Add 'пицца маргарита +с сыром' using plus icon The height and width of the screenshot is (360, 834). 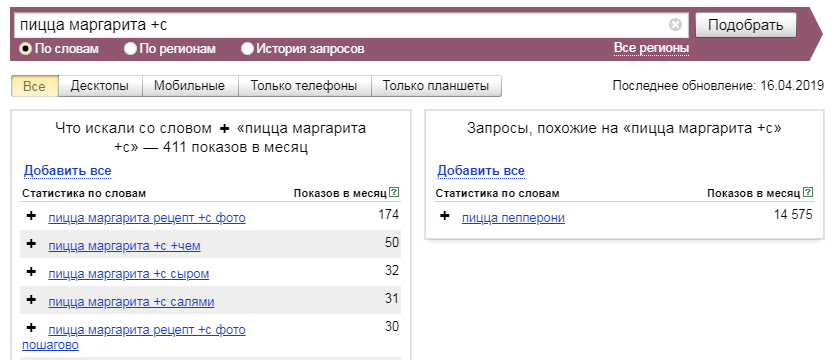(31, 272)
